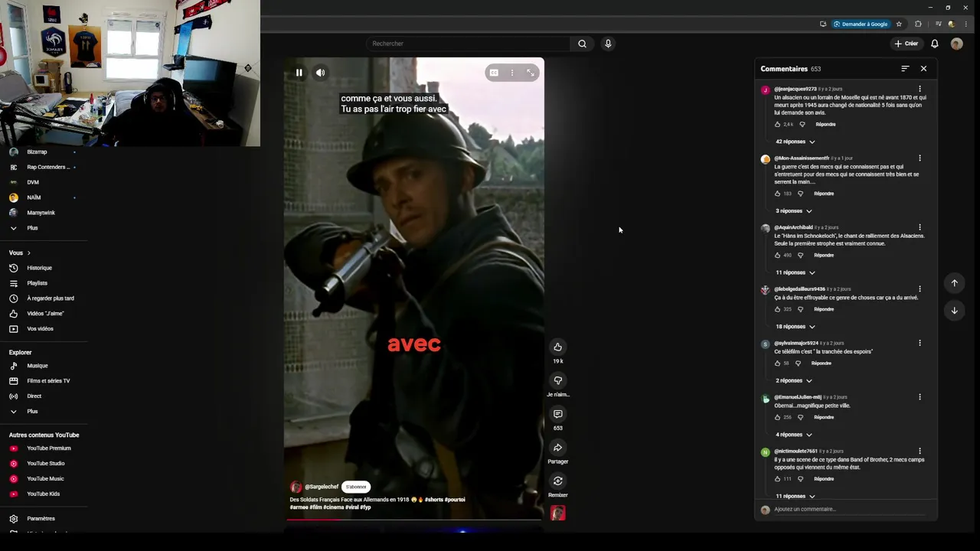This screenshot has width=980, height=551.
Task: Open comments sort options
Action: (x=905, y=69)
